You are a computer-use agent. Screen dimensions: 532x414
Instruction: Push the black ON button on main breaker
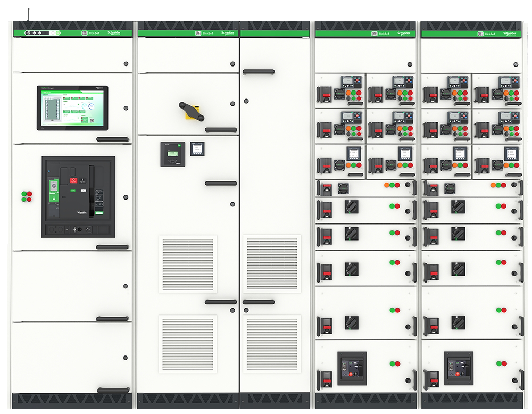83,180
